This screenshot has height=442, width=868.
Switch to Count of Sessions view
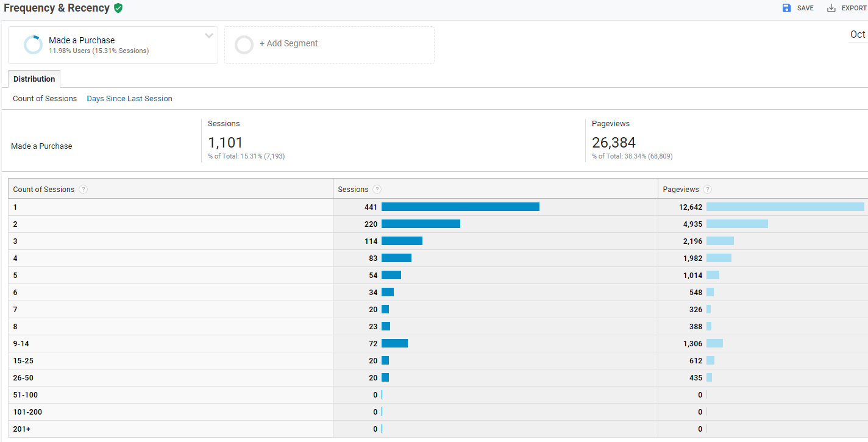click(45, 99)
